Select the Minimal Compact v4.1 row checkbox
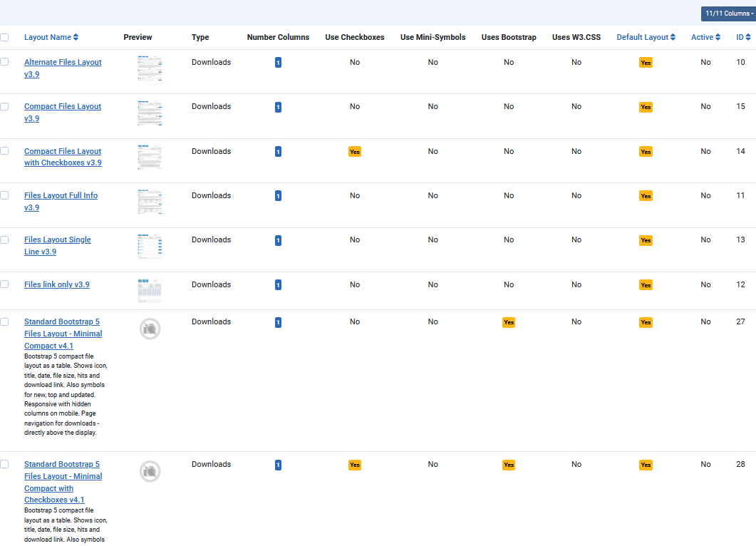The width and height of the screenshot is (756, 546). 4,321
